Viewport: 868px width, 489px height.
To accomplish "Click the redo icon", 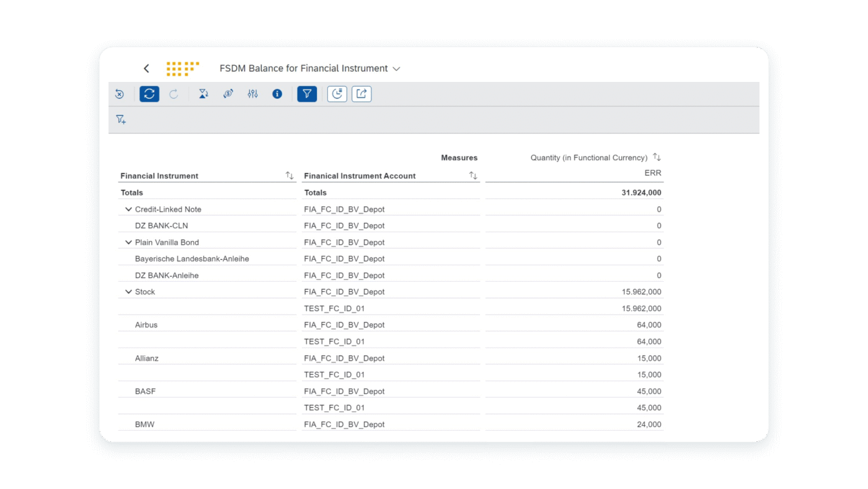I will pyautogui.click(x=174, y=94).
